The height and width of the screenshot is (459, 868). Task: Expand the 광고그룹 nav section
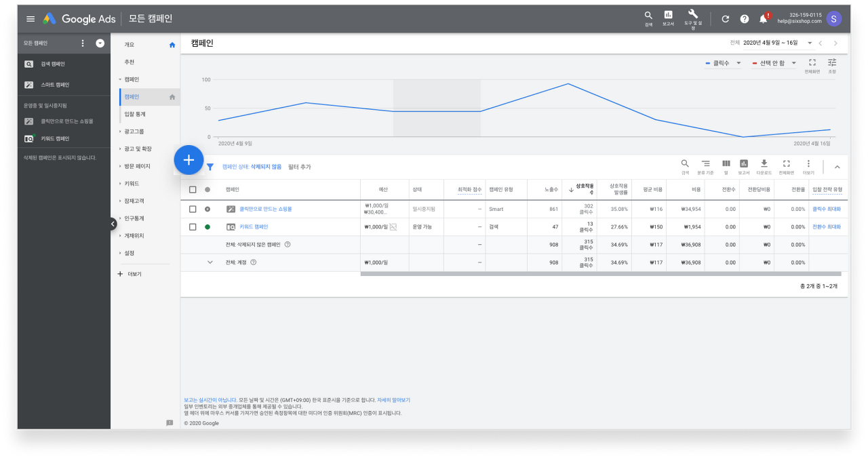point(133,131)
